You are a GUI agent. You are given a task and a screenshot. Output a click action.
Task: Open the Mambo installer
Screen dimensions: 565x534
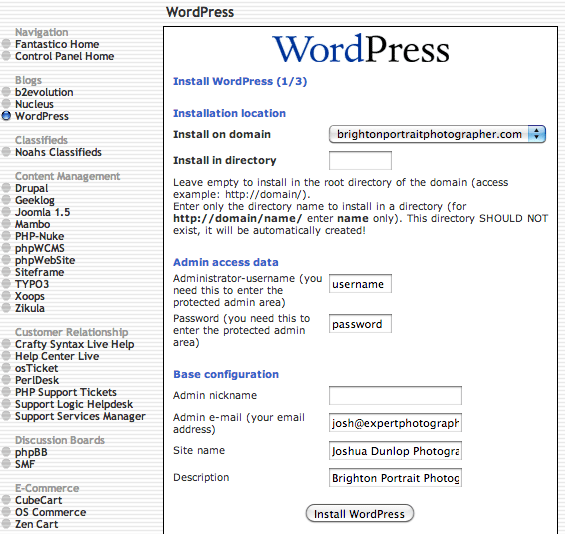coord(32,224)
